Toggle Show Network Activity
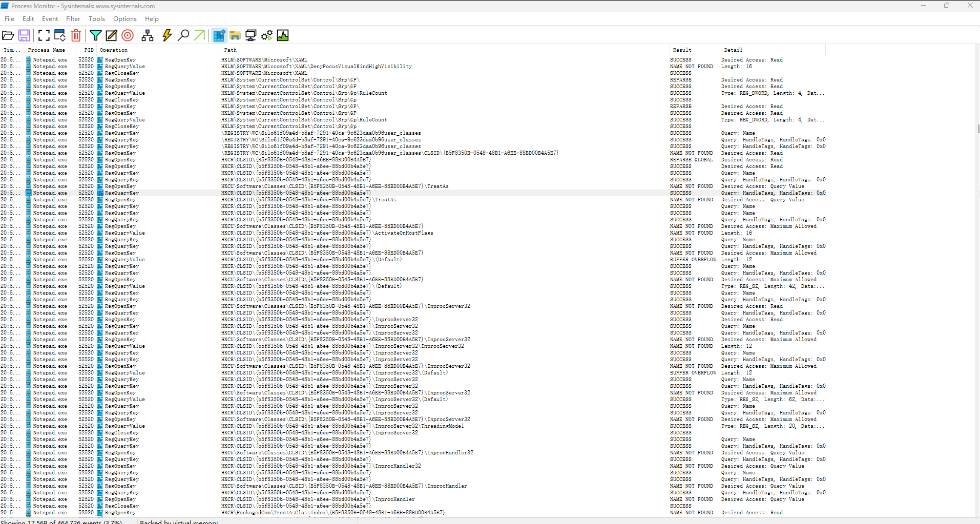Screen dimensions: 980x524 coord(251,35)
